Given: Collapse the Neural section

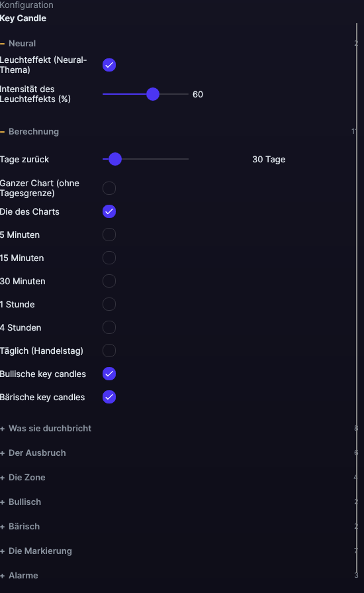Looking at the screenshot, I should coord(18,44).
